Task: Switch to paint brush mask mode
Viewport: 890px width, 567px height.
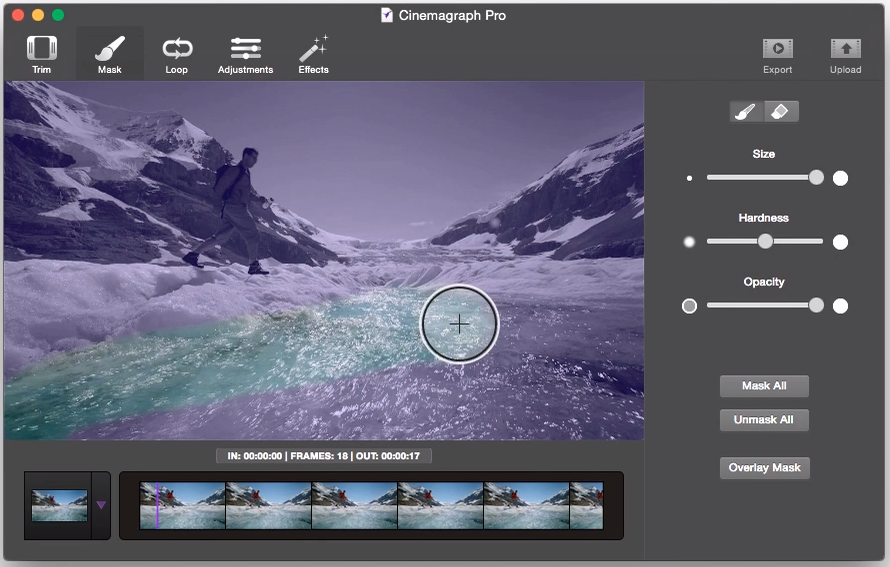Action: click(747, 112)
